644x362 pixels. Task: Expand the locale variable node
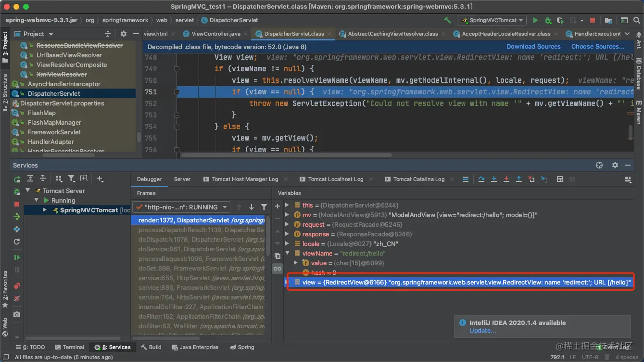(287, 244)
